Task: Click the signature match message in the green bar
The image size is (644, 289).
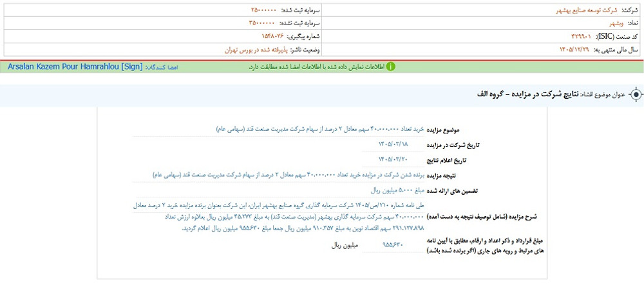Action: 316,66
